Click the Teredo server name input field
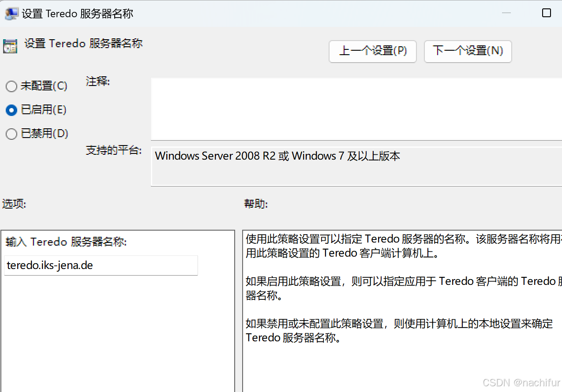Viewport: 562px width, 392px height. point(101,265)
